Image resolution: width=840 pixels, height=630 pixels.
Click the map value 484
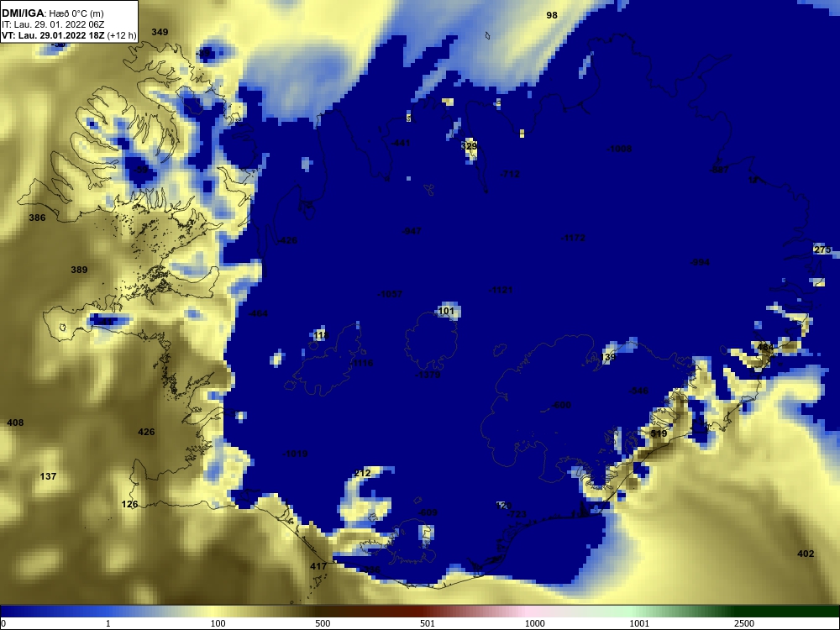pos(765,347)
